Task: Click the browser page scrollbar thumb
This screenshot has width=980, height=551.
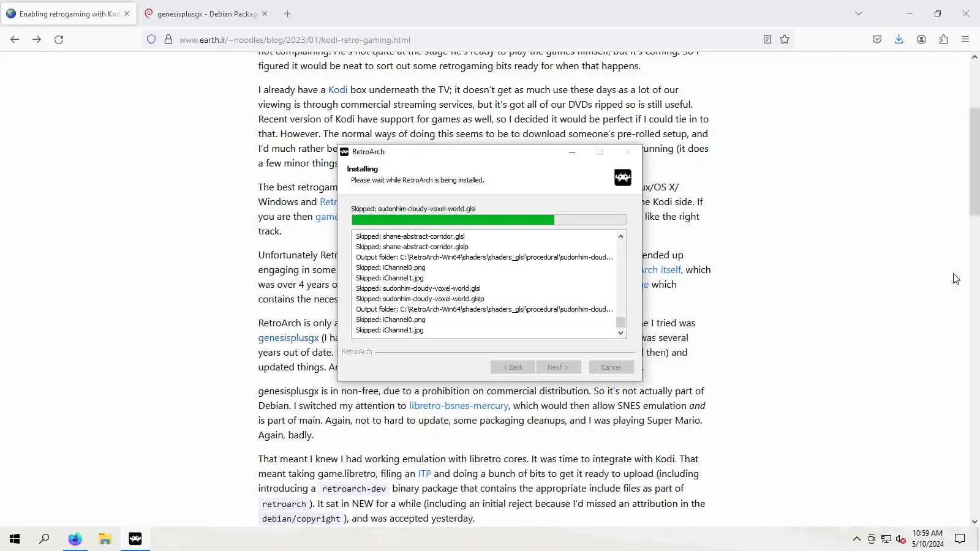Action: tap(974, 162)
